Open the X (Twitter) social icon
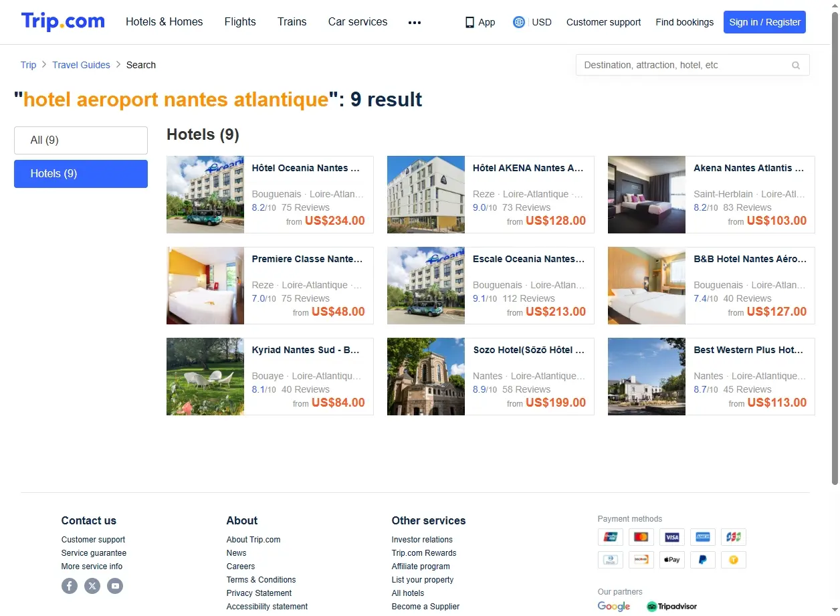The width and height of the screenshot is (840, 616). coord(92,586)
